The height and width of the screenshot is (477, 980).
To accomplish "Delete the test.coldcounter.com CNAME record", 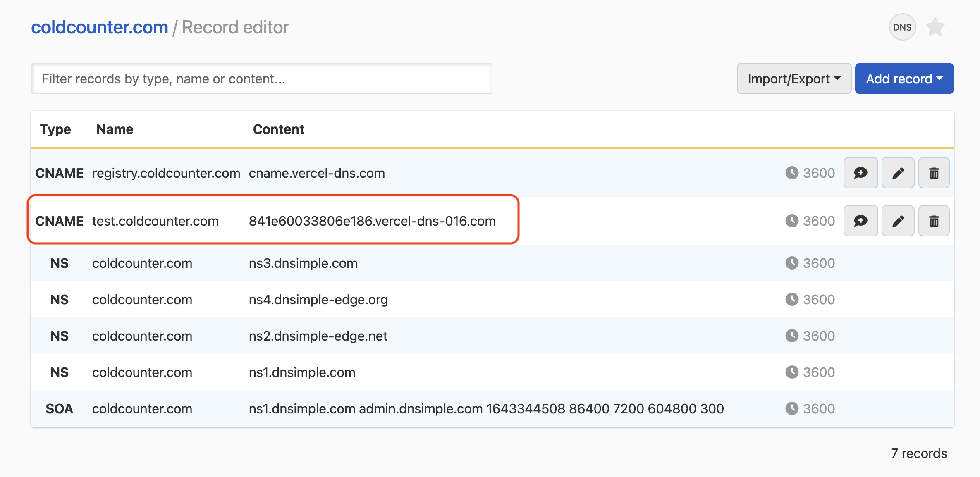I will click(934, 221).
